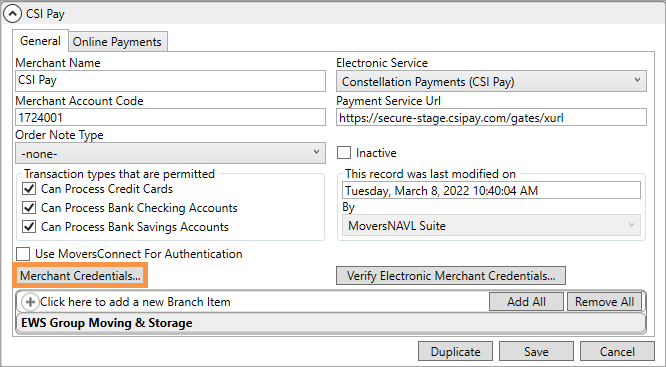Click the plus icon to add Branch Item
Viewport: 666px width, 367px height.
tap(30, 302)
